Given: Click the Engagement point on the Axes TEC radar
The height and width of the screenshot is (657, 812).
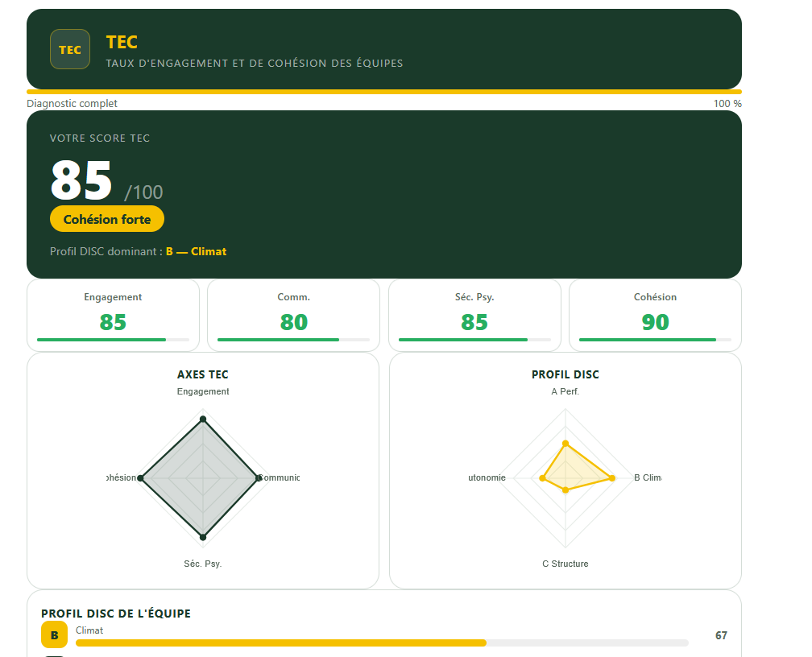Looking at the screenshot, I should point(203,419).
